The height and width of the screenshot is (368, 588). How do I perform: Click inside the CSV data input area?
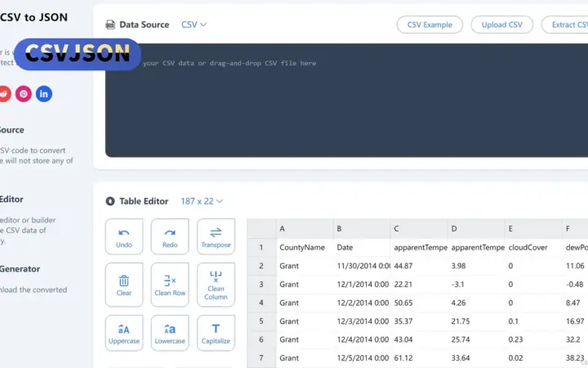tap(346, 101)
